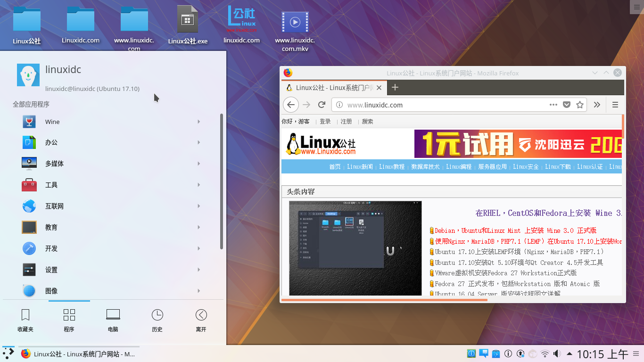The height and width of the screenshot is (362, 644).
Task: Save page to Pocket icon
Action: [567, 105]
